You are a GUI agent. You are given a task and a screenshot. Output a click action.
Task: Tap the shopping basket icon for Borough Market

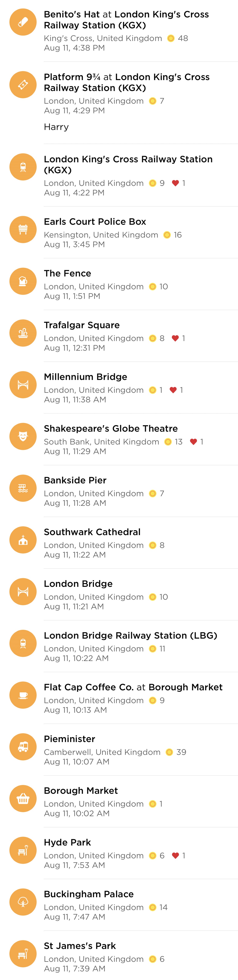(23, 799)
